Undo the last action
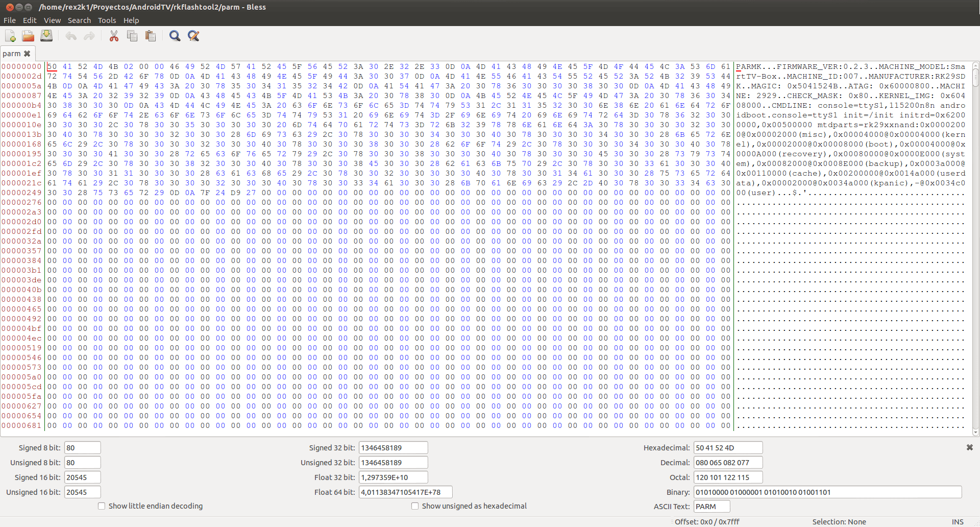The height and width of the screenshot is (527, 980). pyautogui.click(x=71, y=36)
